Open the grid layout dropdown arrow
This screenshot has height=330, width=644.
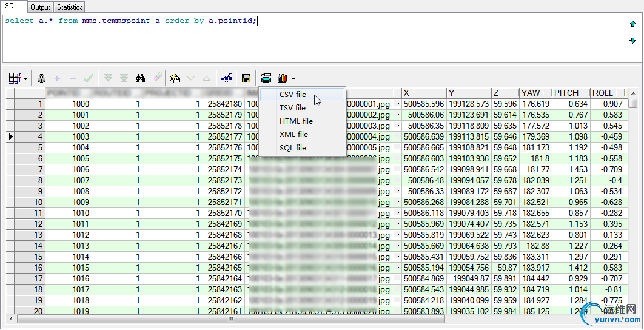[x=25, y=79]
